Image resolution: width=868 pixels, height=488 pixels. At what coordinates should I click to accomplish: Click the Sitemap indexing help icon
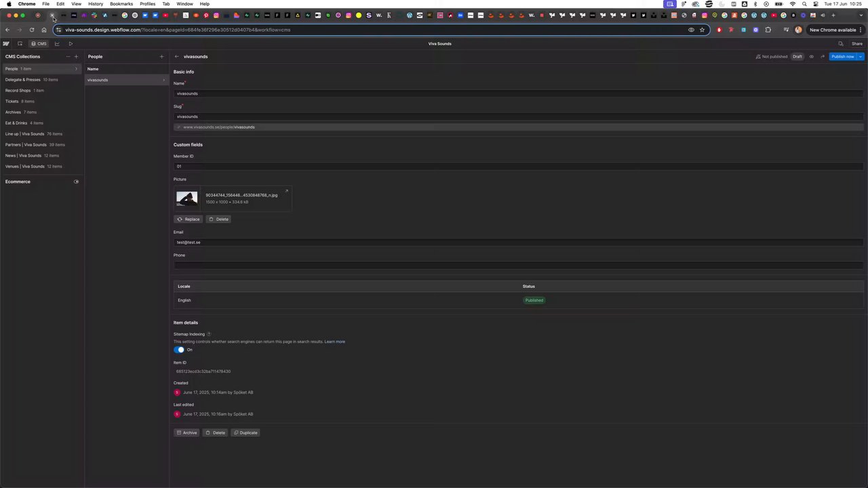point(208,334)
